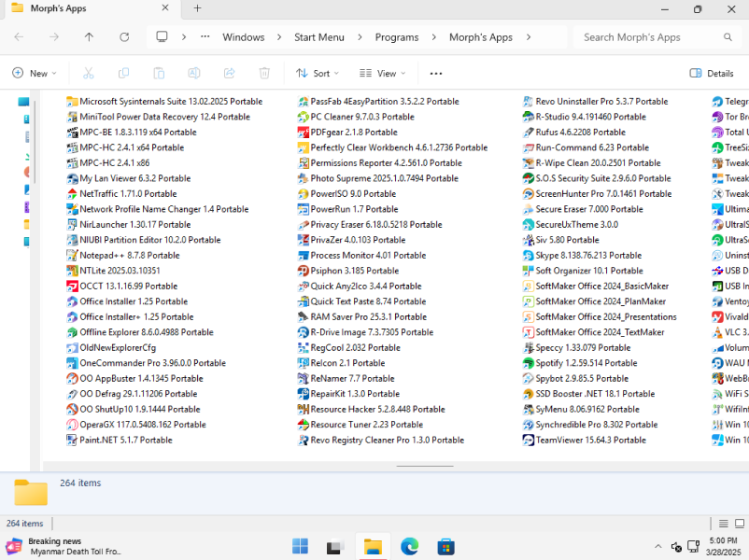This screenshot has height=560, width=749.
Task: Select the Rufus 4.6.2208 Portable icon
Action: coord(528,133)
